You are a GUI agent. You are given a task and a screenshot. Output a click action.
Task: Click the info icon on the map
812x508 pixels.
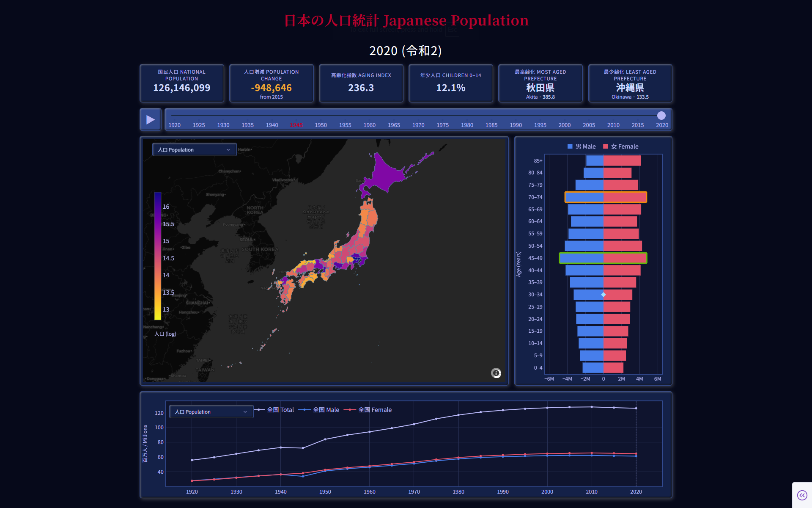(496, 373)
